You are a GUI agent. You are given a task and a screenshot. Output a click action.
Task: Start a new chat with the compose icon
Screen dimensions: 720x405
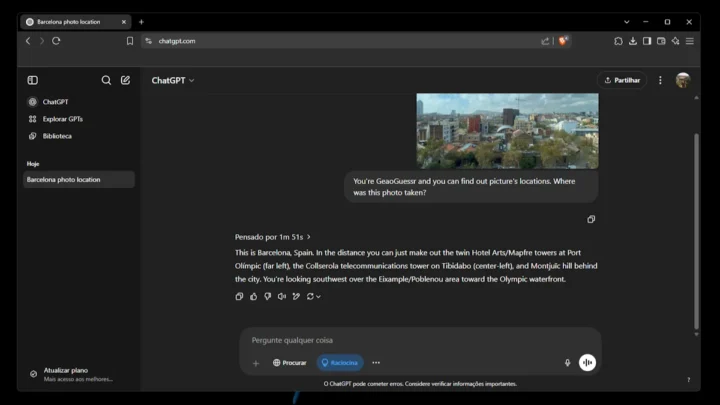click(x=125, y=80)
